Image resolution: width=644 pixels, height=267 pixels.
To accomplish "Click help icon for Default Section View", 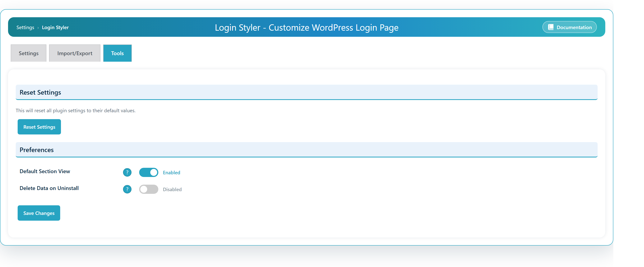I will coord(127,172).
